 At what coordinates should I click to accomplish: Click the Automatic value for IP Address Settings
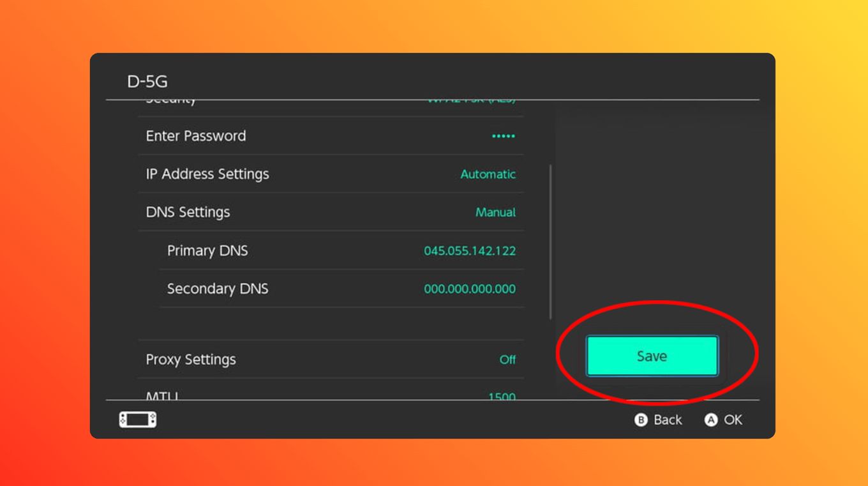click(487, 174)
